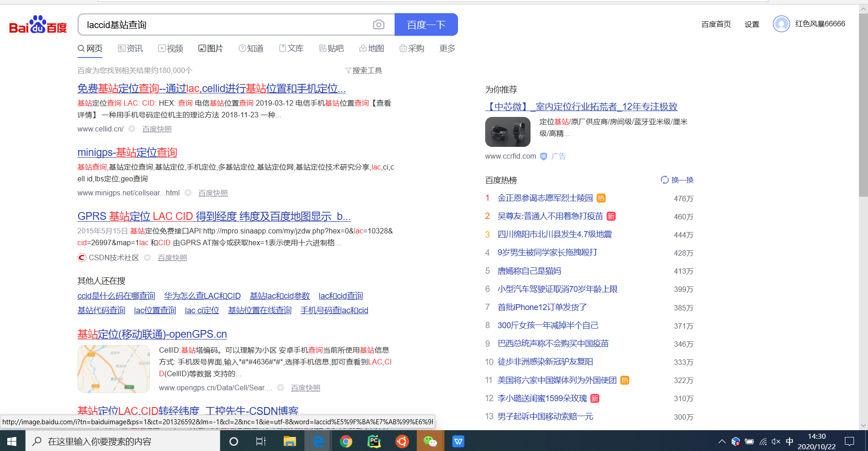This screenshot has height=451, width=868.
Task: Switch to the 采购 tab
Action: coord(412,48)
